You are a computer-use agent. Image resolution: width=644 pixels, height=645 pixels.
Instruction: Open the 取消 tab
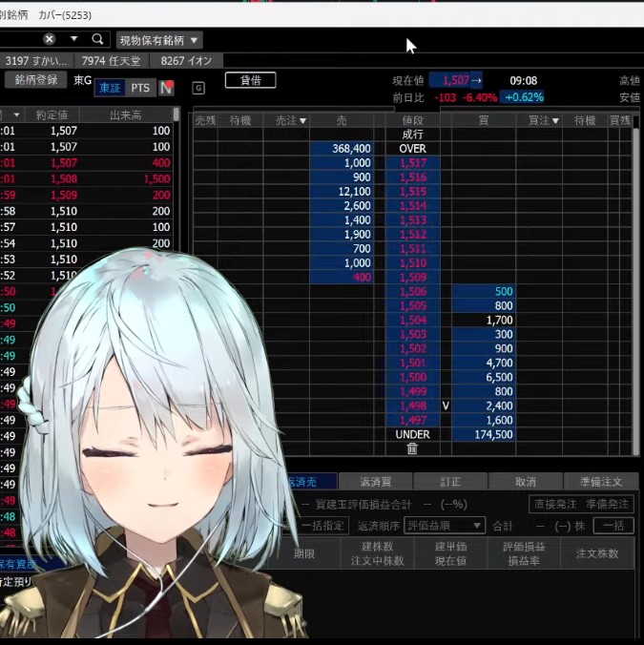526,482
